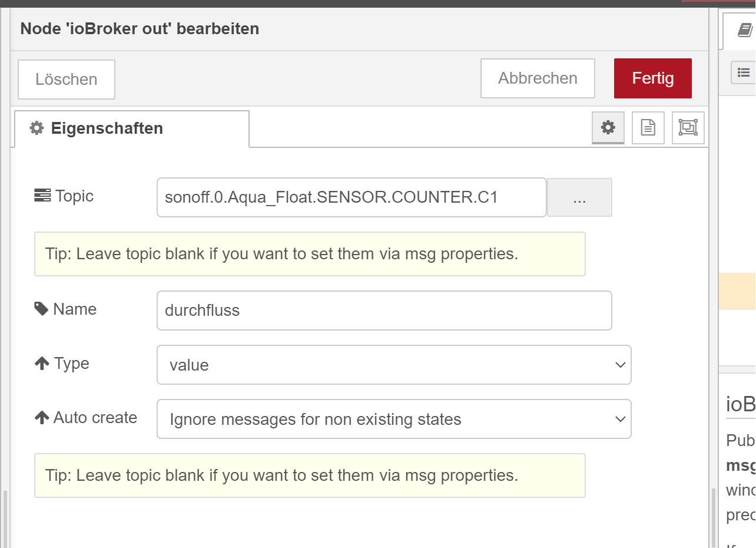Click the tag icon beside Name

41,309
